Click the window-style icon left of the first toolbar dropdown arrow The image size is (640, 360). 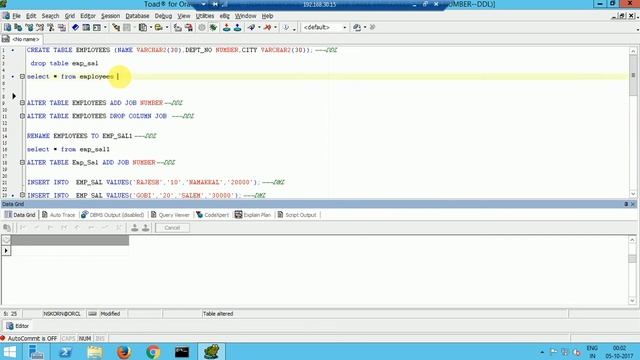click(x=97, y=27)
